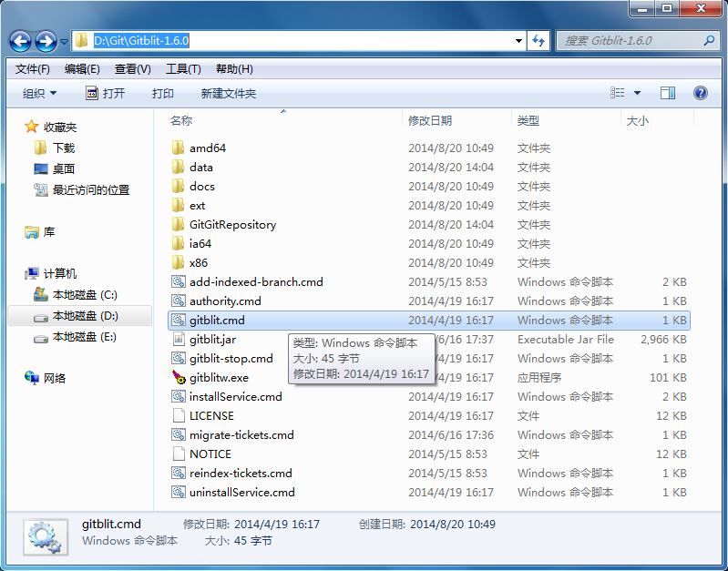Open the 查看(V) menu
This screenshot has width=728, height=571.
tap(133, 69)
